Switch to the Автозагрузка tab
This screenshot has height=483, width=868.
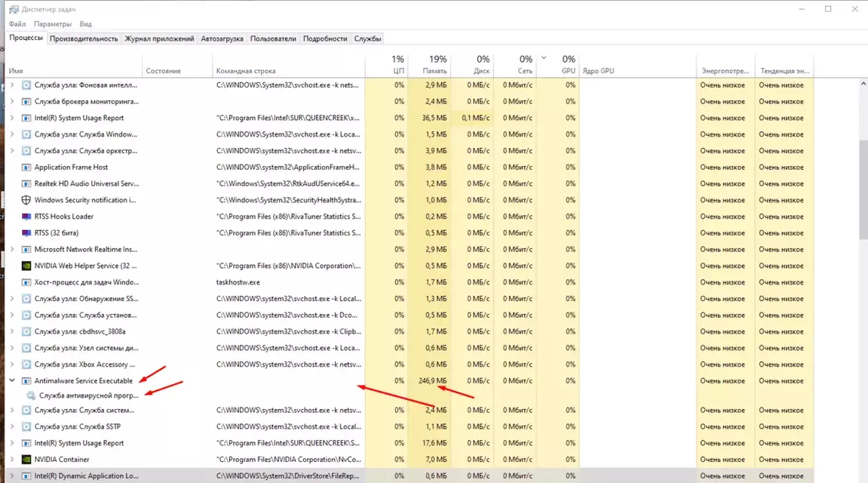222,38
